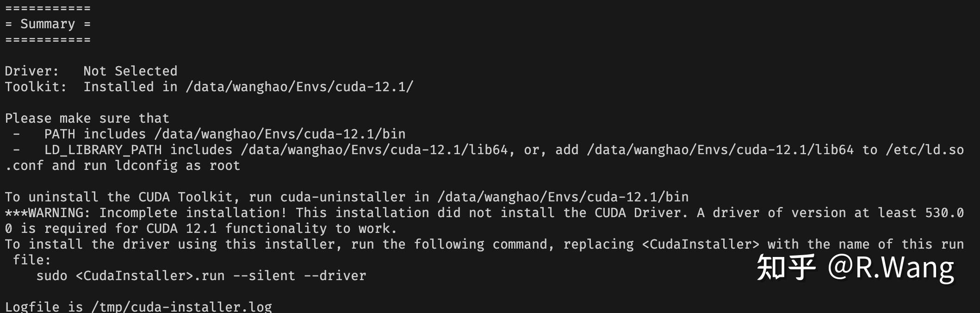Click the ***WARNING text
The image size is (980, 313).
[x=44, y=213]
